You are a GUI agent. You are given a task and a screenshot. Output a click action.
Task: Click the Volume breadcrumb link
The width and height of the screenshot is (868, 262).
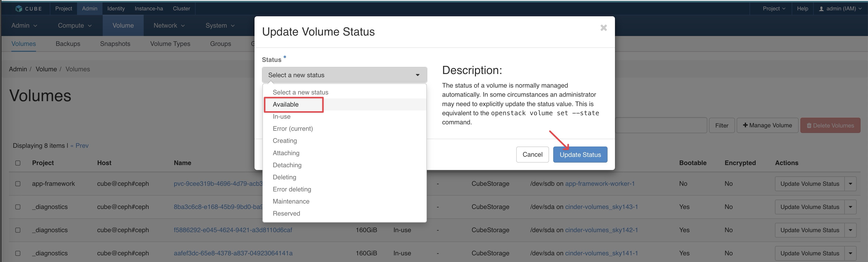point(46,69)
